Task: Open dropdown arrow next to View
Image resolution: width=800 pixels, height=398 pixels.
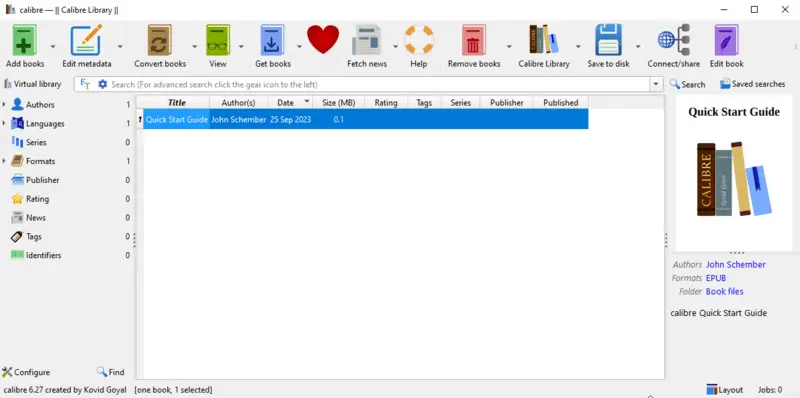Action: (x=241, y=46)
